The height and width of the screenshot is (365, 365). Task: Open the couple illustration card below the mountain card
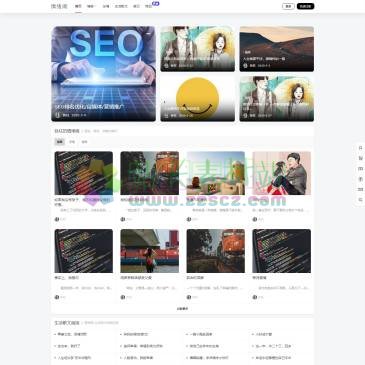(277, 99)
